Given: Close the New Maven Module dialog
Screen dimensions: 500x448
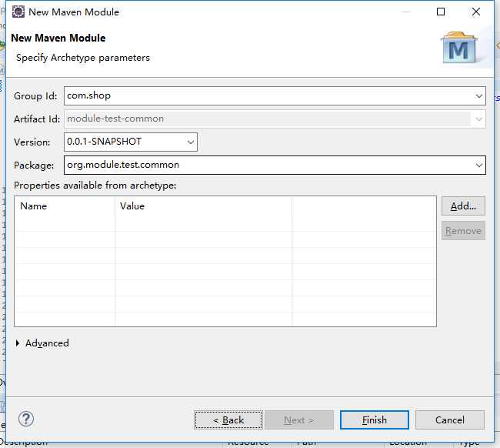Looking at the screenshot, I should tap(475, 12).
